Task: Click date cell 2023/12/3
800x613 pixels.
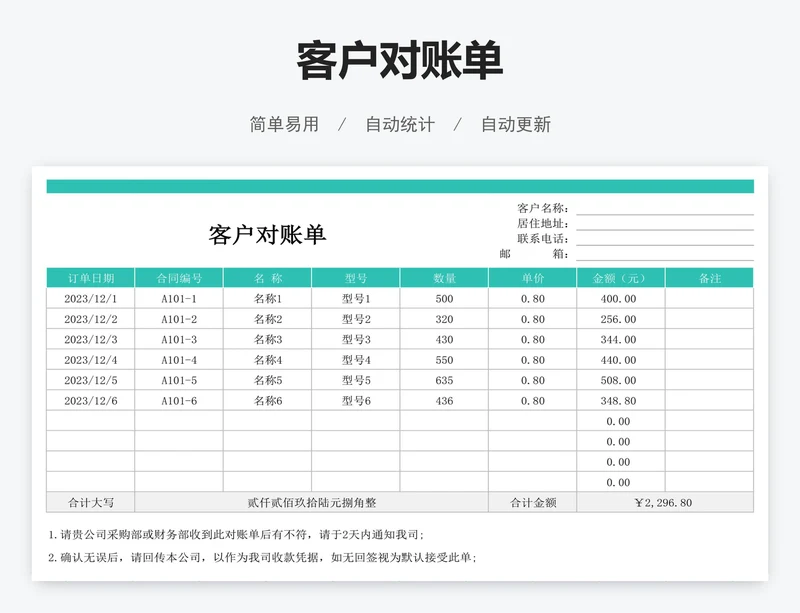Action: [x=90, y=339]
